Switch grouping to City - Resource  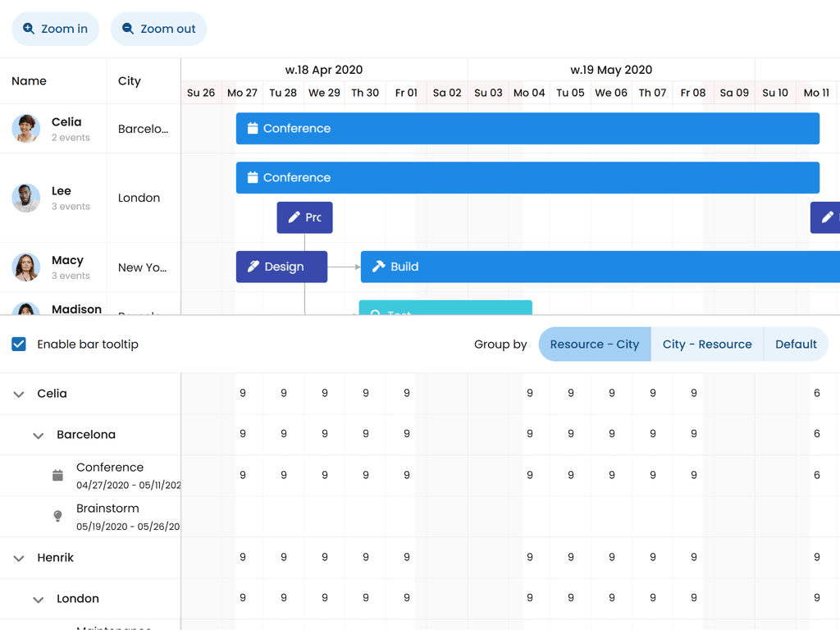pyautogui.click(x=706, y=345)
